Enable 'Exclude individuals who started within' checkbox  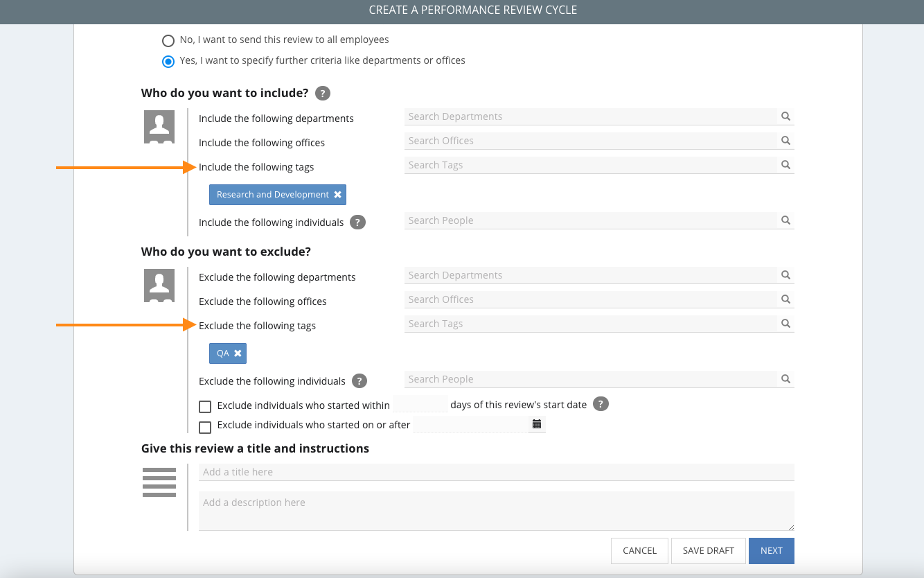tap(205, 406)
